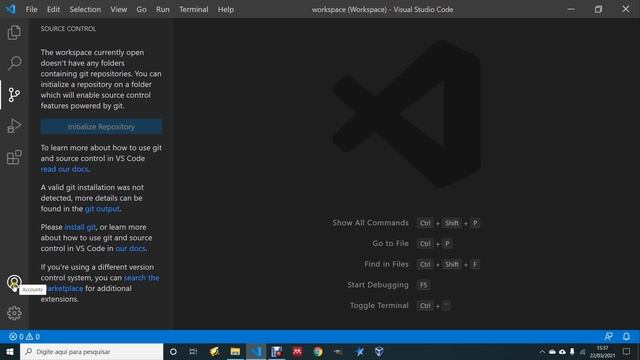Open Google Chrome from the taskbar
This screenshot has width=640, height=360.
tap(318, 351)
